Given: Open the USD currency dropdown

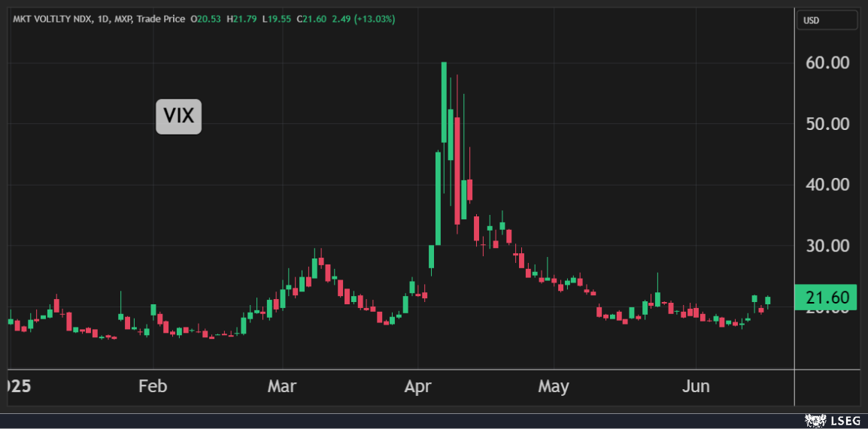Looking at the screenshot, I should coord(827,20).
